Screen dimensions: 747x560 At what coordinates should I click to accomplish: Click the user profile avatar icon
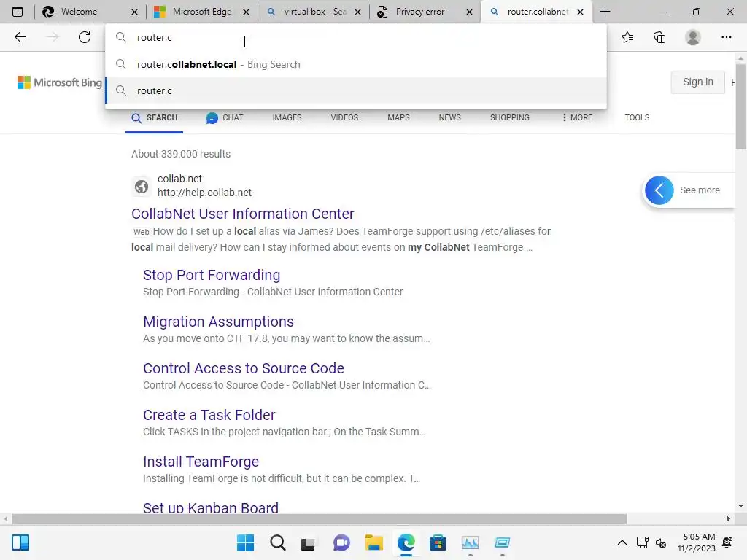tap(693, 37)
